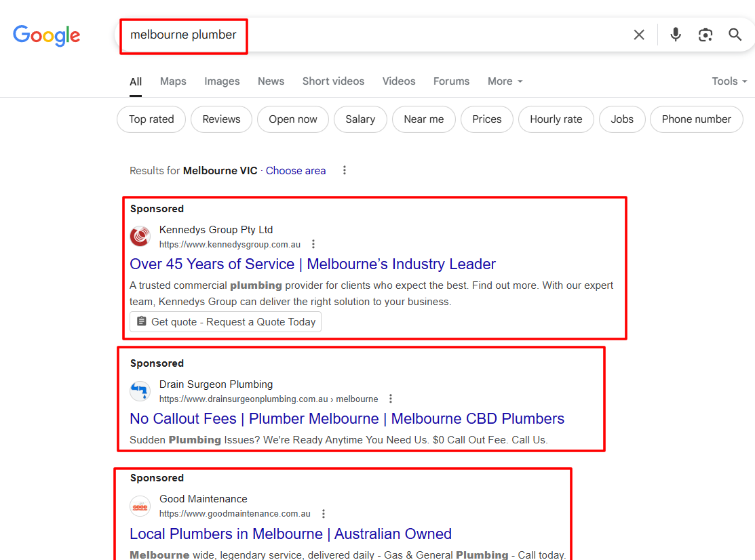
Task: Apply the Reviews filter chip
Action: tap(222, 119)
